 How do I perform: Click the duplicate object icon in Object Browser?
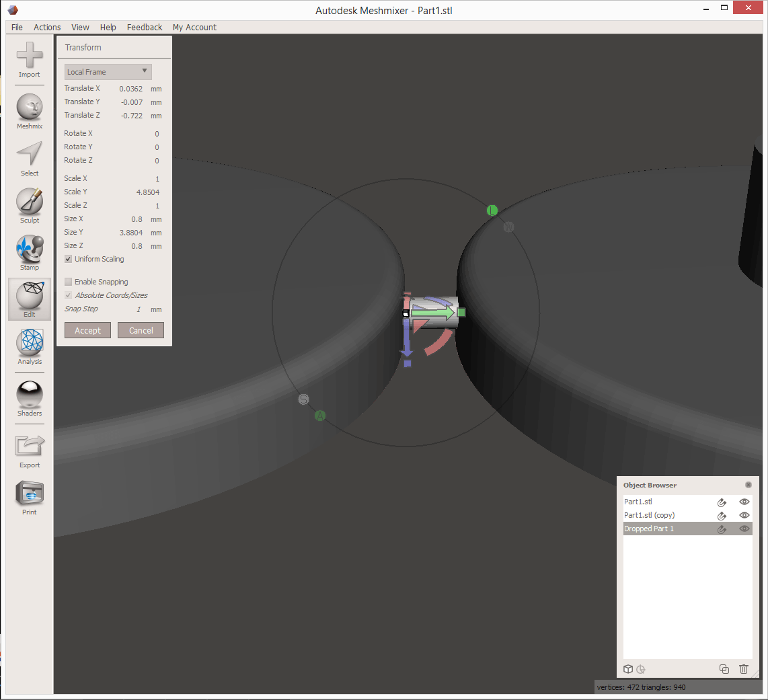(x=724, y=669)
